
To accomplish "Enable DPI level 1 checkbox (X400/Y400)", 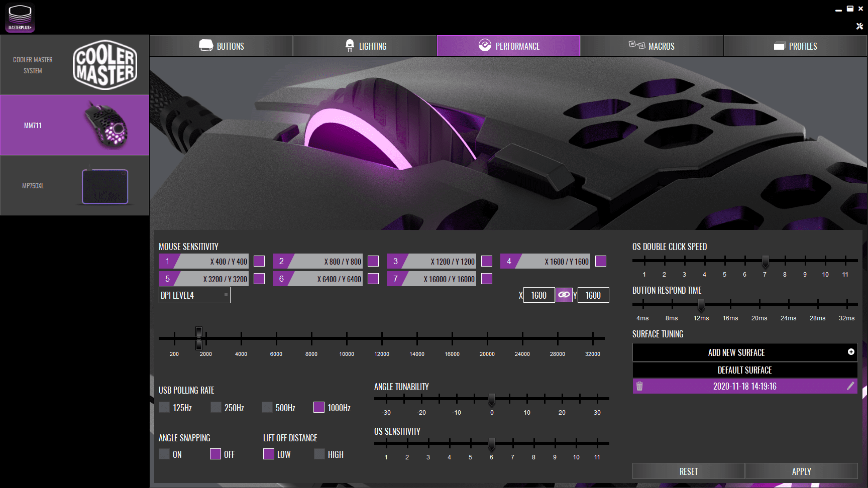I will [259, 261].
